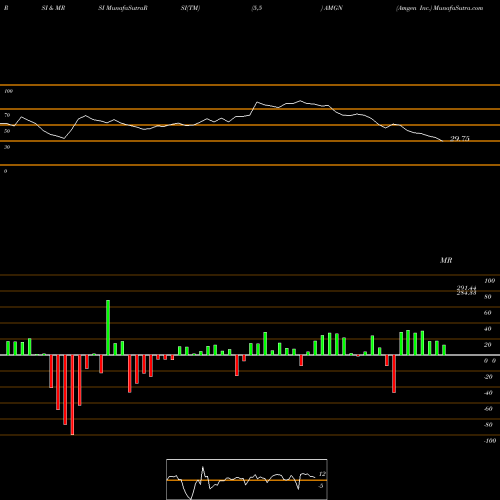
Task: Click the '30' label on RSI axis
Action: point(7,147)
